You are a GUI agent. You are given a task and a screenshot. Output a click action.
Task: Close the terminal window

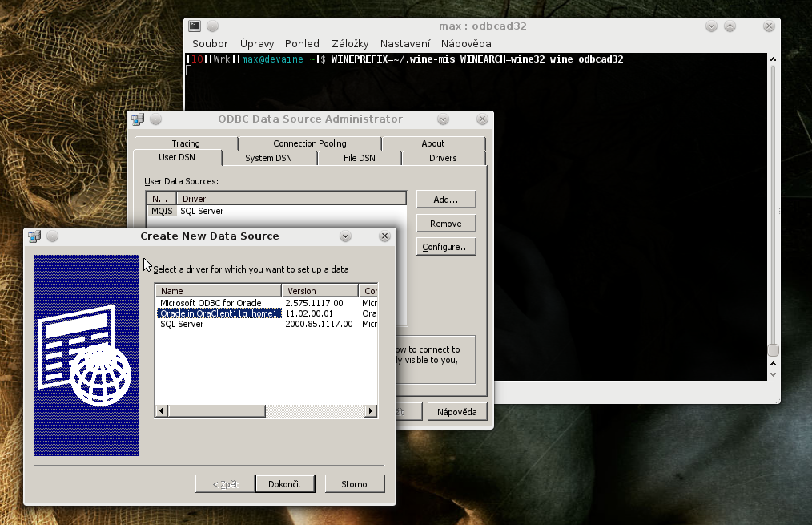click(769, 26)
